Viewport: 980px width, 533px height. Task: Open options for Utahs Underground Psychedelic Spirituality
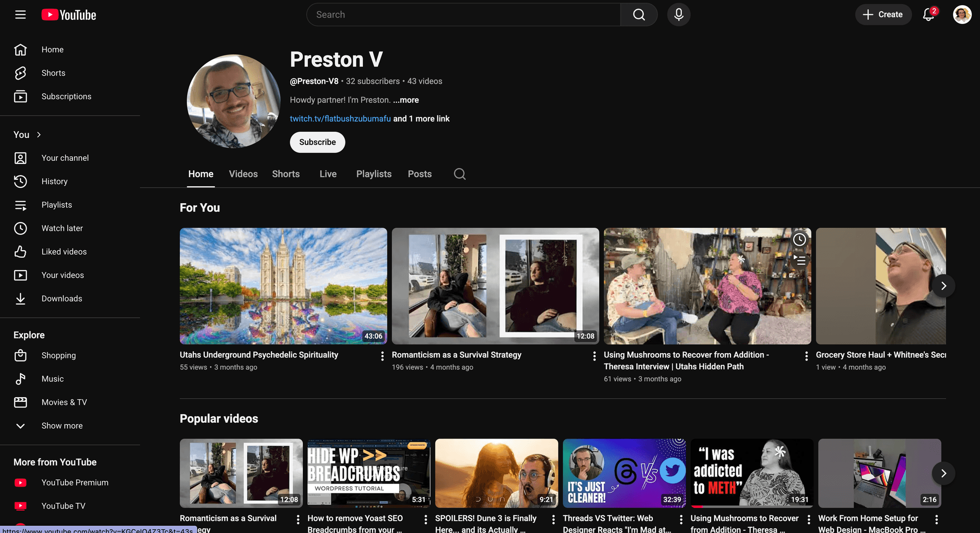[x=382, y=356]
